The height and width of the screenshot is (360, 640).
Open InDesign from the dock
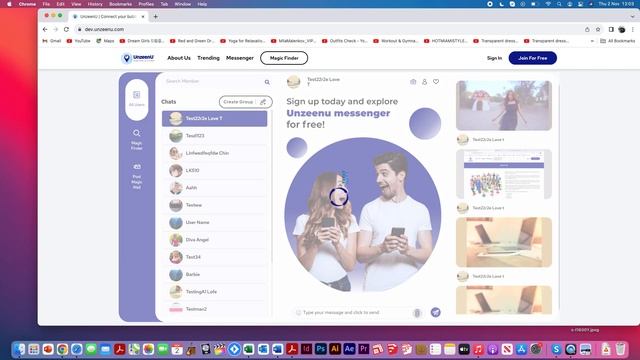[x=306, y=349]
